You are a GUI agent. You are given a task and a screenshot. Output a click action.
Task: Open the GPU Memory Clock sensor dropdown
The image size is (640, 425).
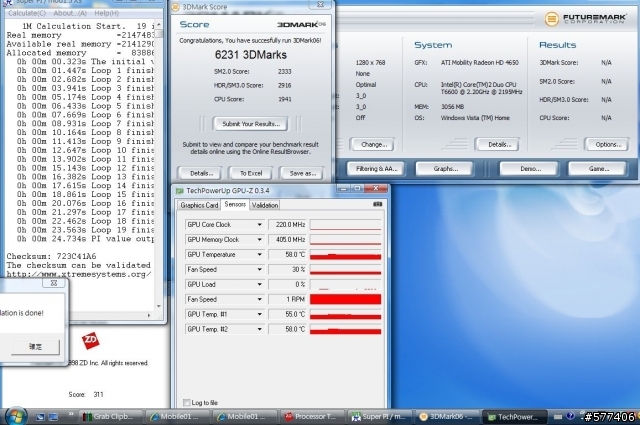tap(259, 240)
